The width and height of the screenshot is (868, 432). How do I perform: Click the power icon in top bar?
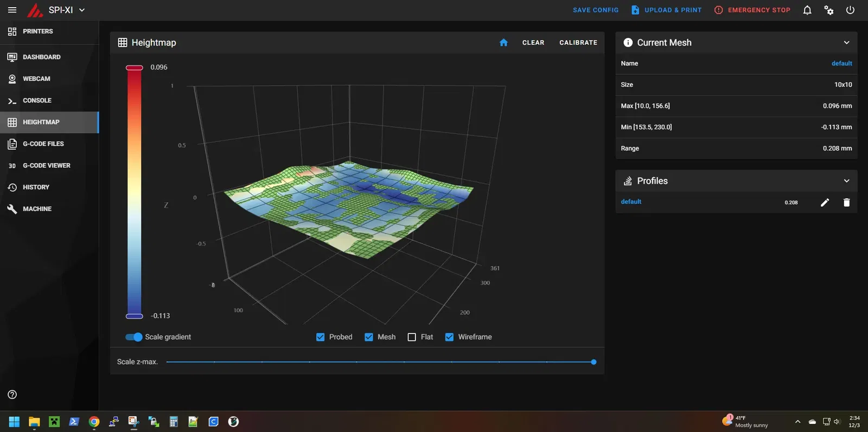(x=850, y=10)
